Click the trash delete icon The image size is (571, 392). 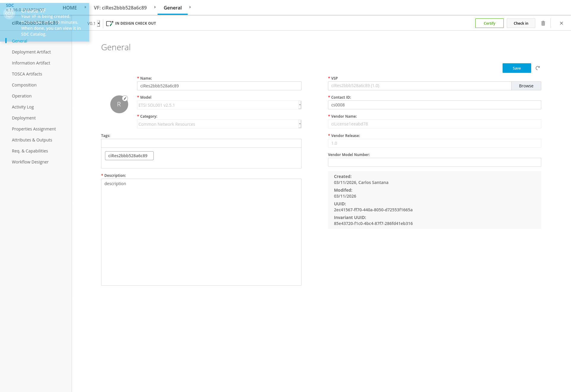(543, 23)
